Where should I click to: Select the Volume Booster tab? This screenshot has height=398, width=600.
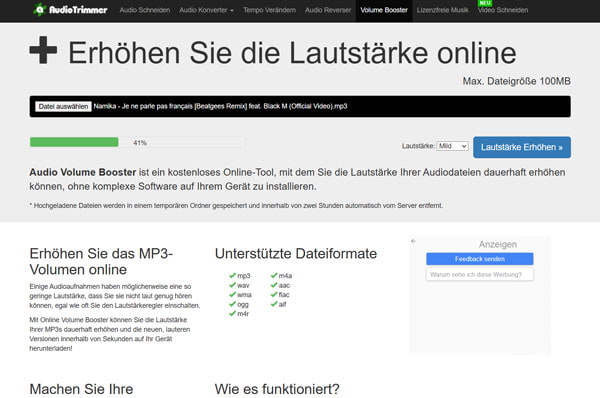pos(384,10)
